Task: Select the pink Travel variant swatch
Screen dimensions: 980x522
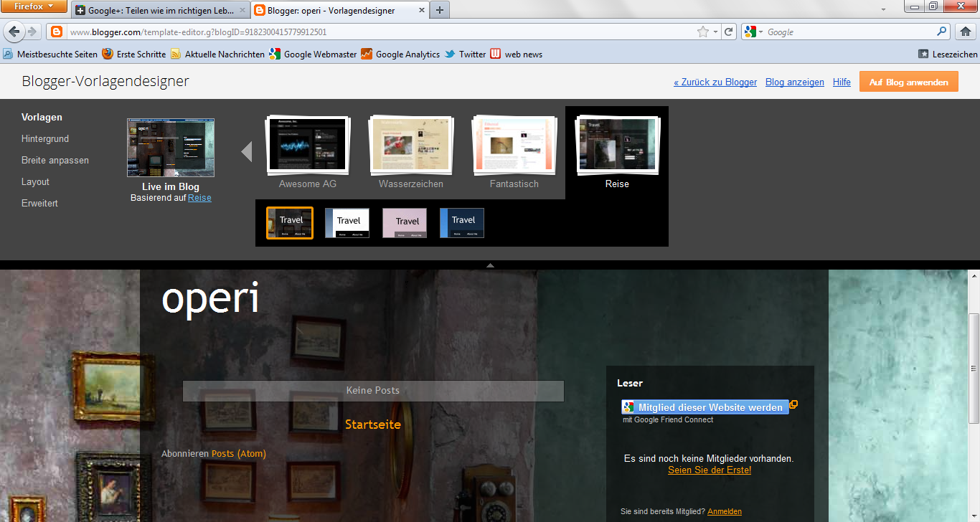Action: pyautogui.click(x=405, y=223)
